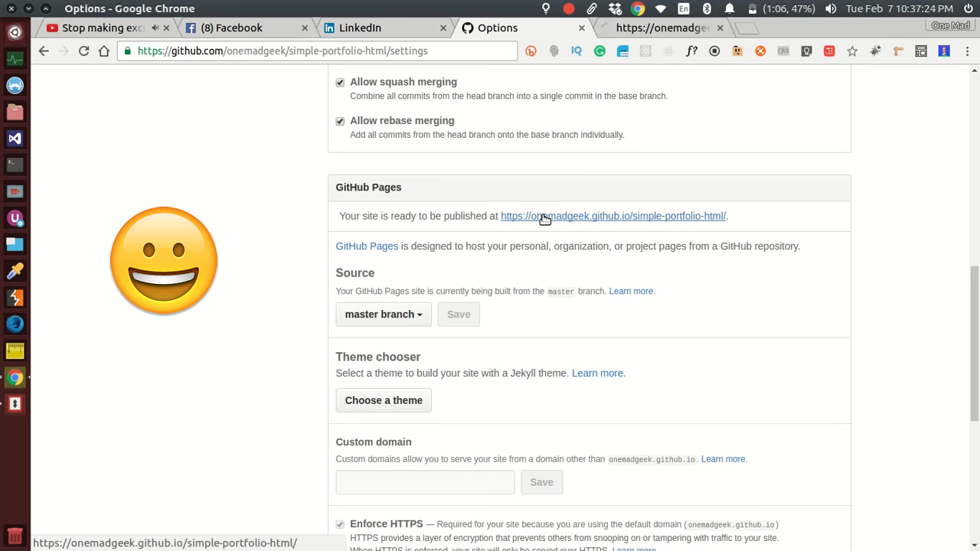This screenshot has width=980, height=551.
Task: Click the Choose a theme button
Action: pyautogui.click(x=384, y=400)
